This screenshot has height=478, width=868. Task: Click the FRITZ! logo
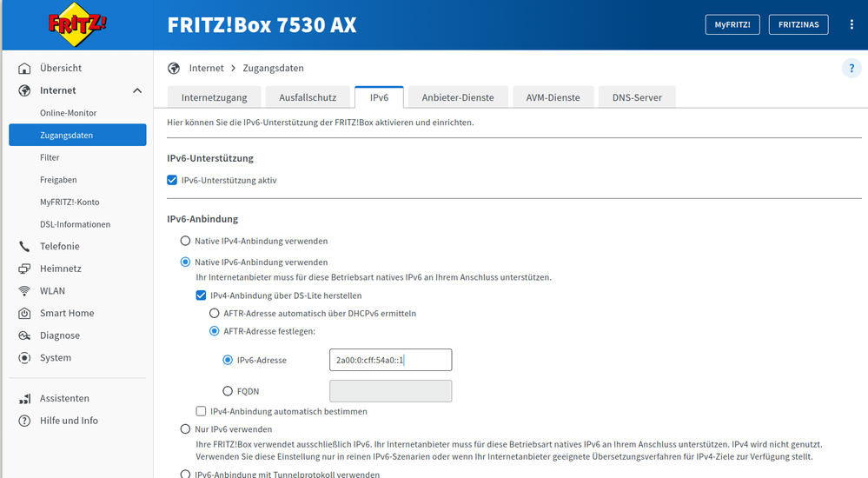(77, 25)
